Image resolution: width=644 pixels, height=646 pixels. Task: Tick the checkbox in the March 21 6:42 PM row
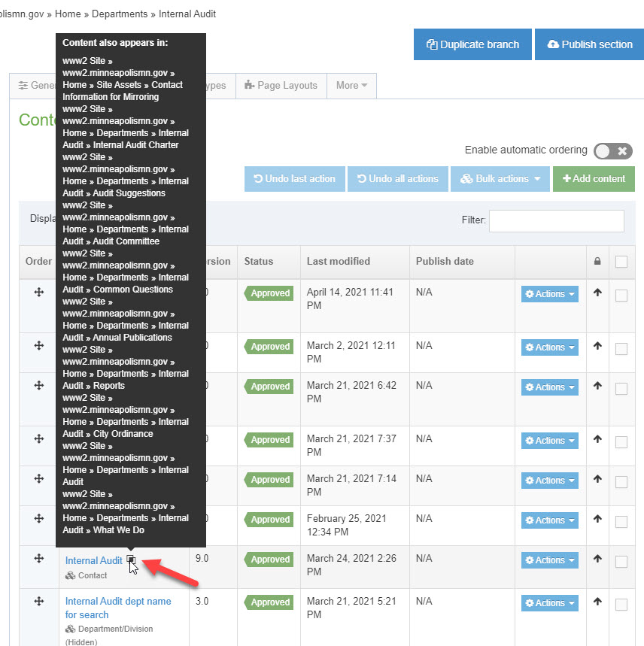pos(621,389)
